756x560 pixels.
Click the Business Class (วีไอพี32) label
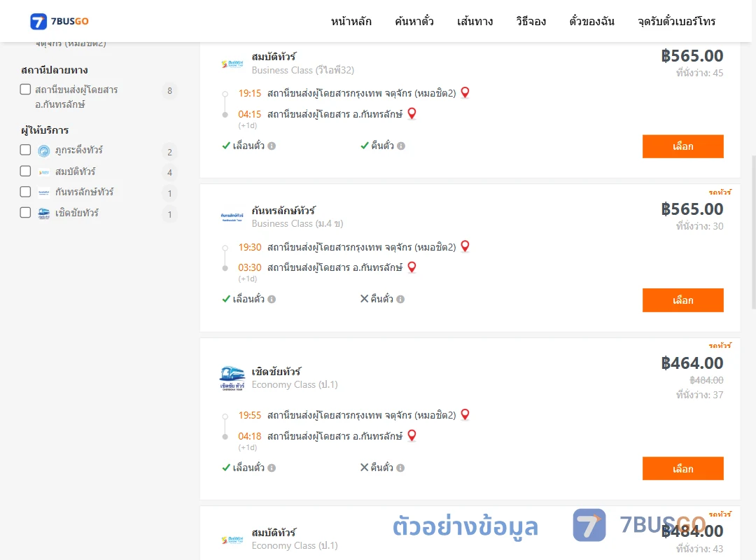point(303,71)
